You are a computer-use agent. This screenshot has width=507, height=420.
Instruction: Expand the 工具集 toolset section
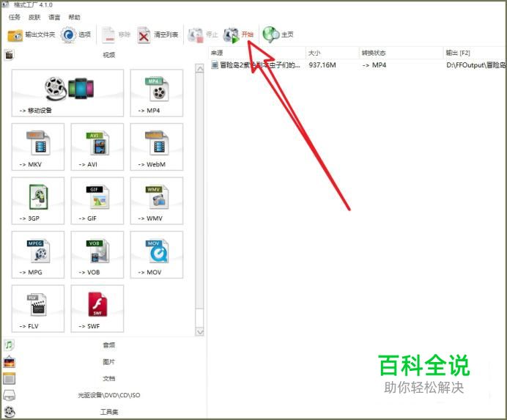tap(104, 412)
